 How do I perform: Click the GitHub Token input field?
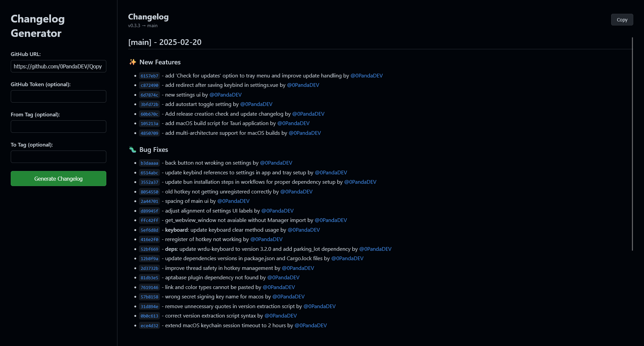point(58,97)
